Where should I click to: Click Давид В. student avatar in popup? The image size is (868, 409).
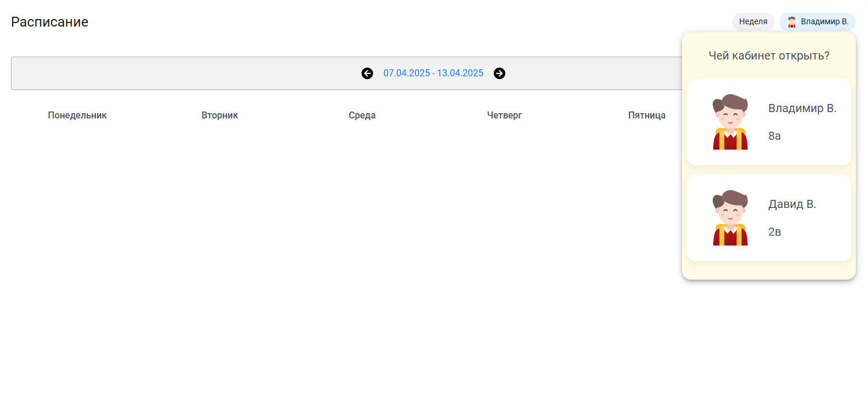[730, 218]
